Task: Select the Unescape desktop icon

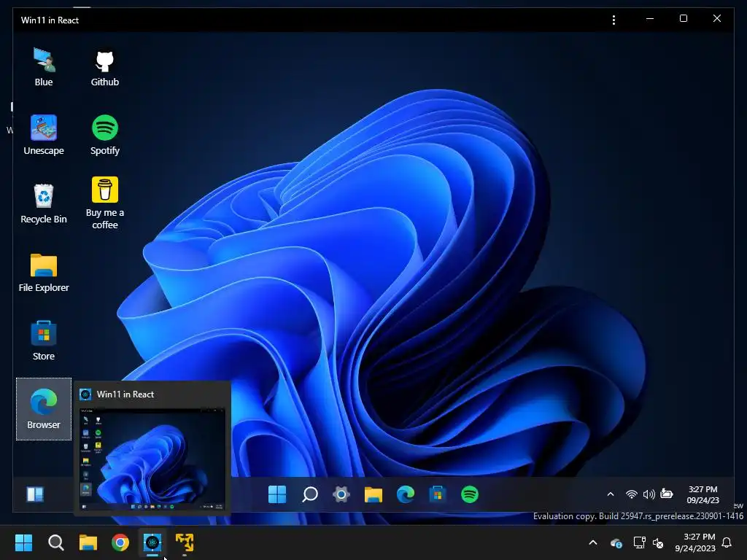Action: click(43, 135)
